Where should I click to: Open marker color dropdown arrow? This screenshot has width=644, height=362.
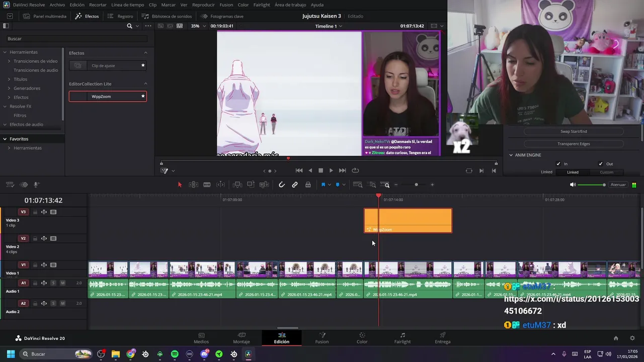click(x=344, y=185)
